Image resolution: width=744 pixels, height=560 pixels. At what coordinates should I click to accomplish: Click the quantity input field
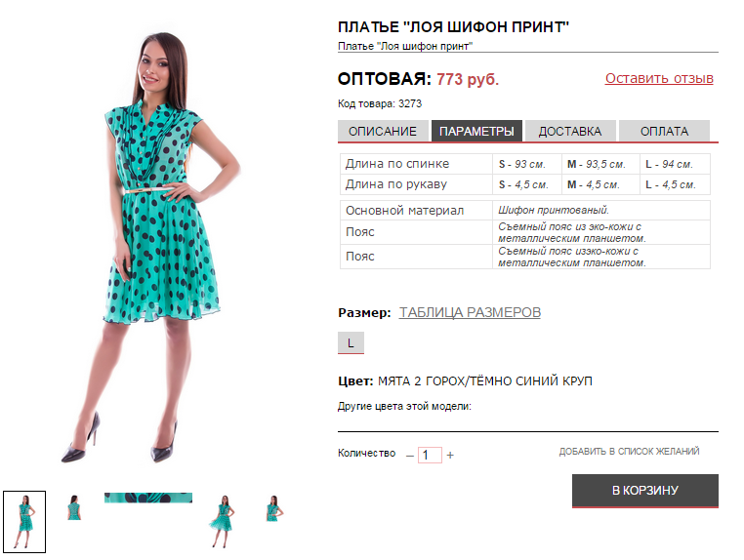coord(430,455)
